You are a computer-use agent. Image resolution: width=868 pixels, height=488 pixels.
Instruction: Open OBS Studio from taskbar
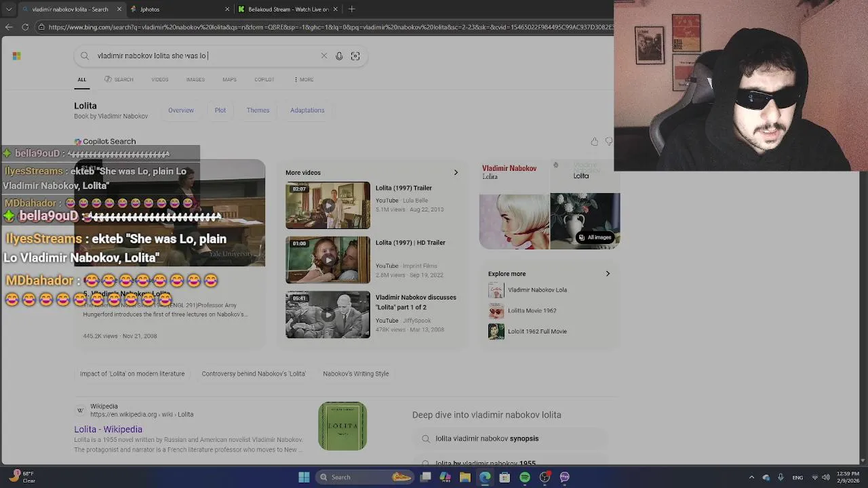coord(545,477)
